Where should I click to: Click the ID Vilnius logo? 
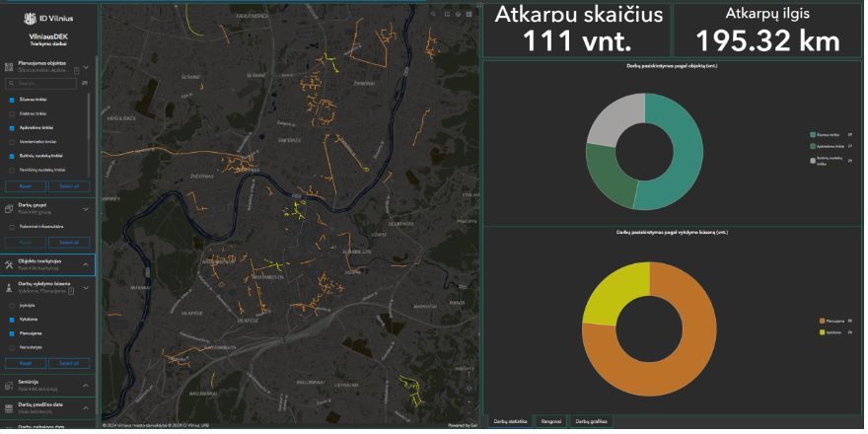[x=47, y=18]
